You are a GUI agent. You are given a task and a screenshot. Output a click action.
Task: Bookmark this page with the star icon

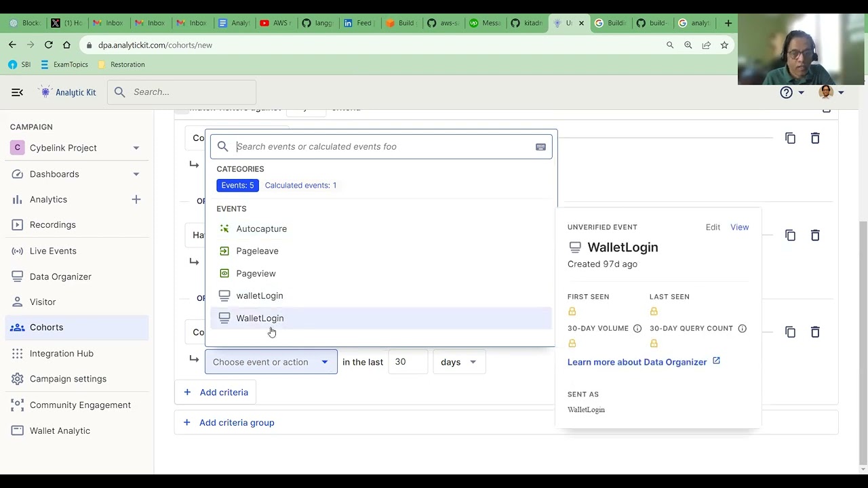pos(724,45)
